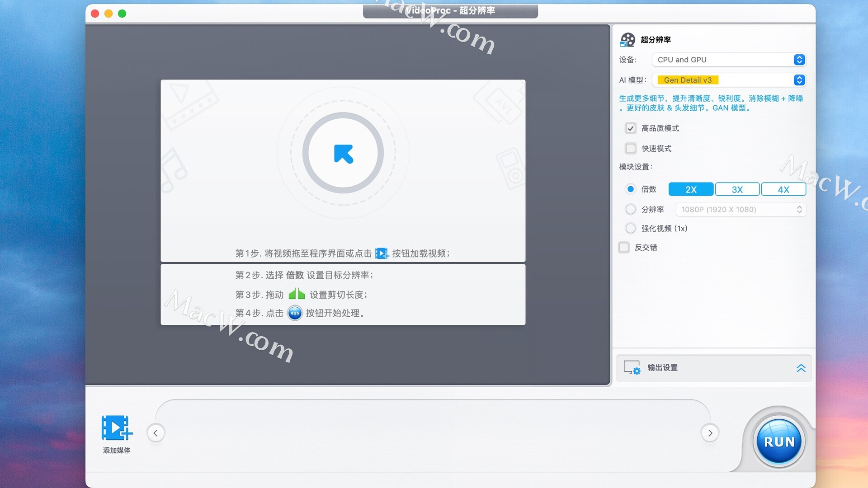Image resolution: width=868 pixels, height=488 pixels.
Task: Choose the 3X scale option
Action: click(x=737, y=189)
